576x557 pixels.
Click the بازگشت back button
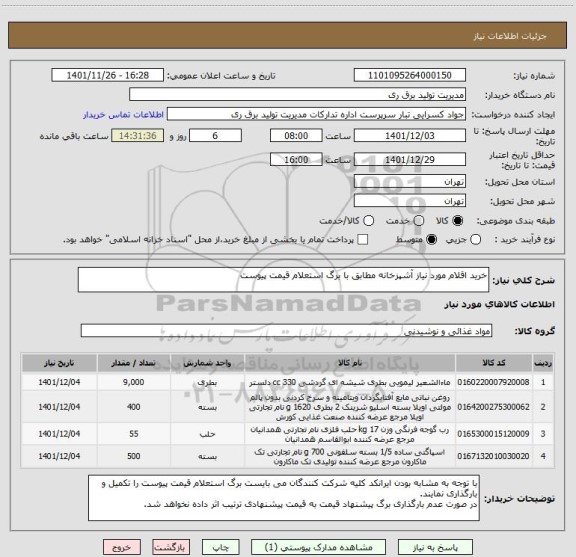pyautogui.click(x=171, y=547)
